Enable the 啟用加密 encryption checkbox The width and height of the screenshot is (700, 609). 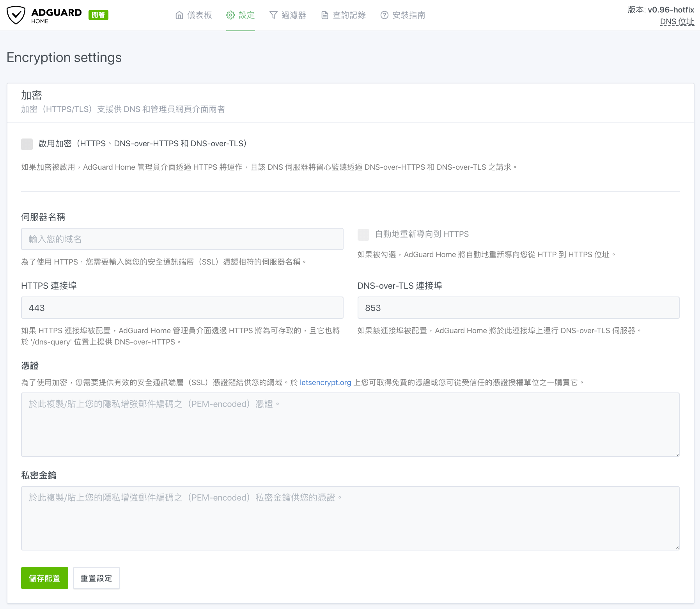(x=27, y=144)
